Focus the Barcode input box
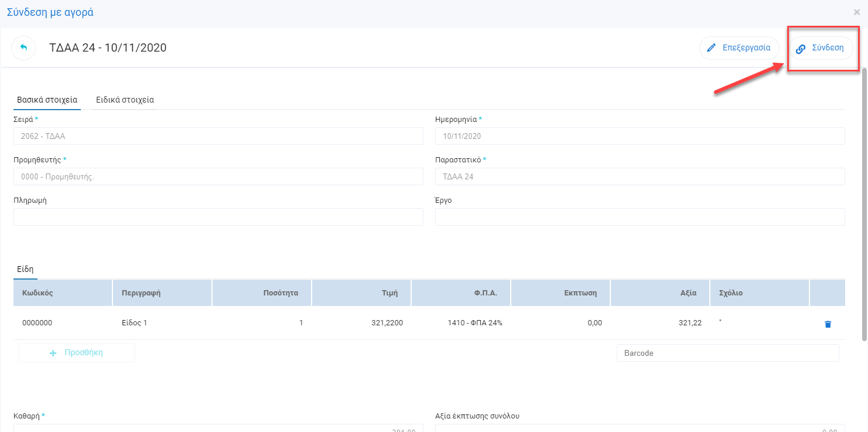This screenshot has width=868, height=432. (727, 353)
